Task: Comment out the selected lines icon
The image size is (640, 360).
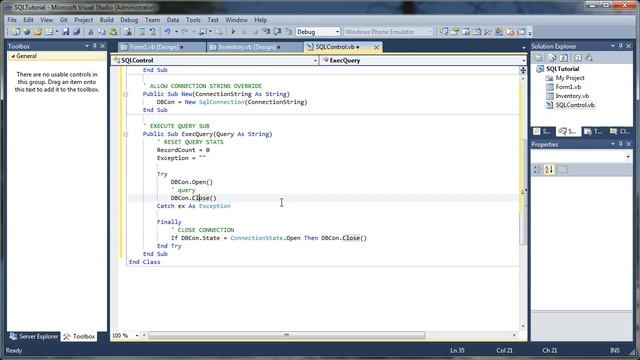Action: 142,32
